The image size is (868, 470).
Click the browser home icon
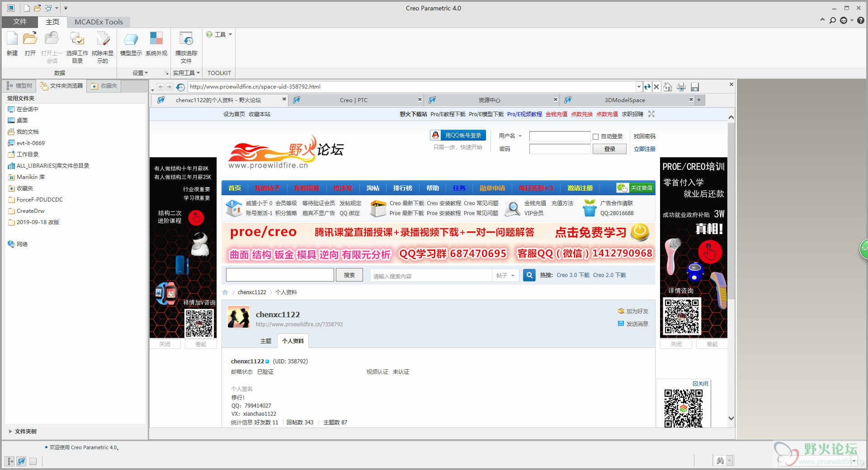(668, 87)
